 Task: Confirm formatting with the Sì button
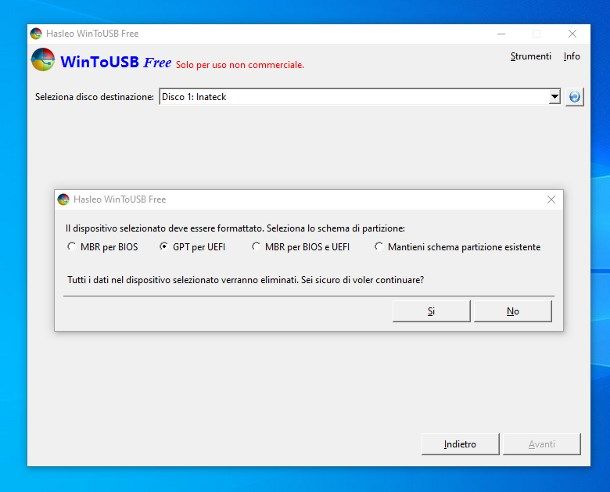click(x=431, y=311)
